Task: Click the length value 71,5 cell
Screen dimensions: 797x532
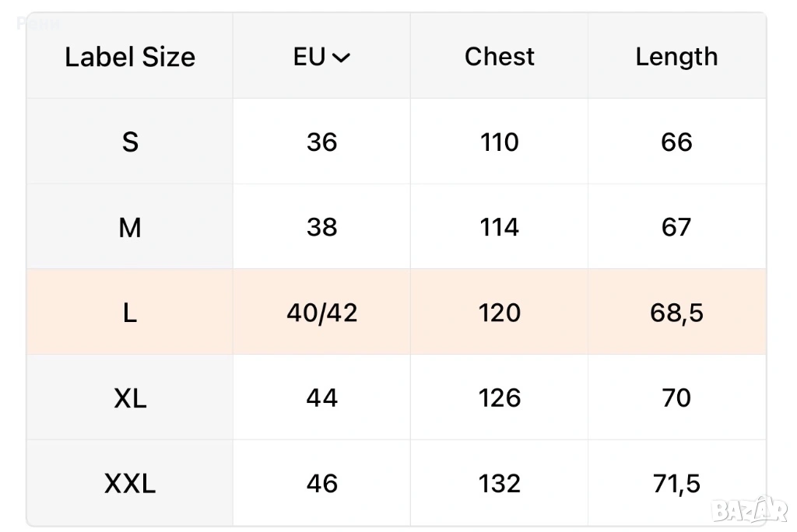Action: (676, 484)
